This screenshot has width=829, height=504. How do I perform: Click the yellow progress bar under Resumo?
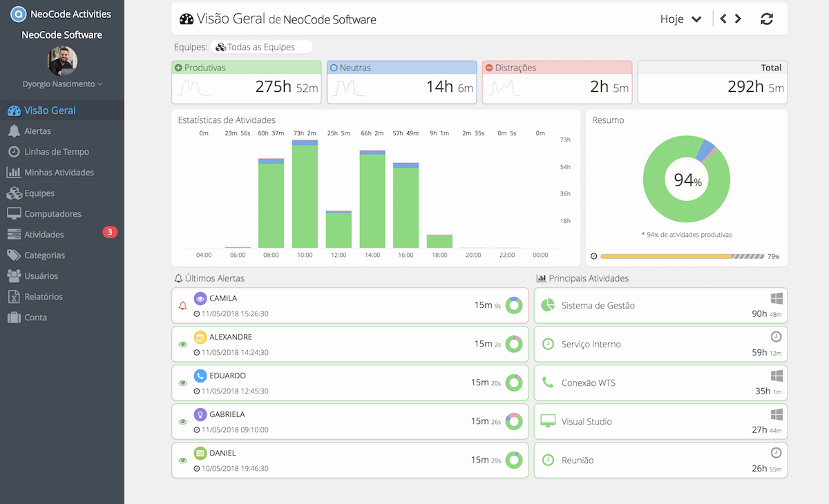[x=666, y=256]
